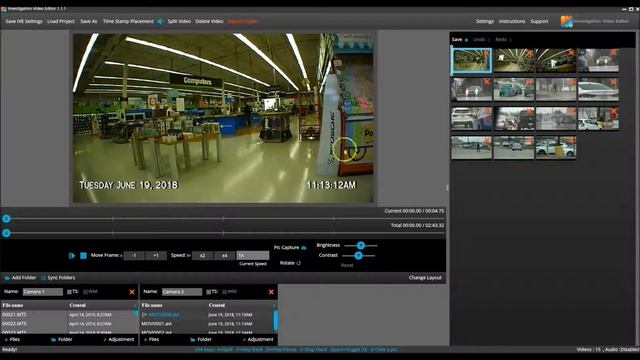The height and width of the screenshot is (360, 640).
Task: Delete the white sedan snapshot via its X
Action: (613, 82)
